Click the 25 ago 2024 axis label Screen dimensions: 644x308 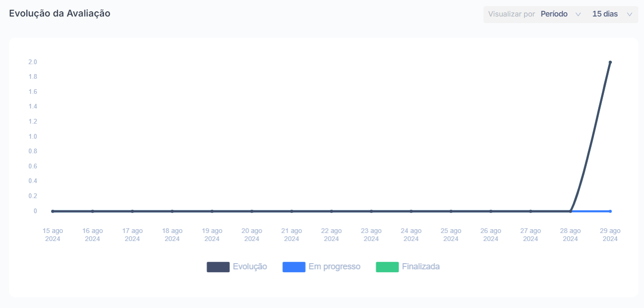click(451, 235)
